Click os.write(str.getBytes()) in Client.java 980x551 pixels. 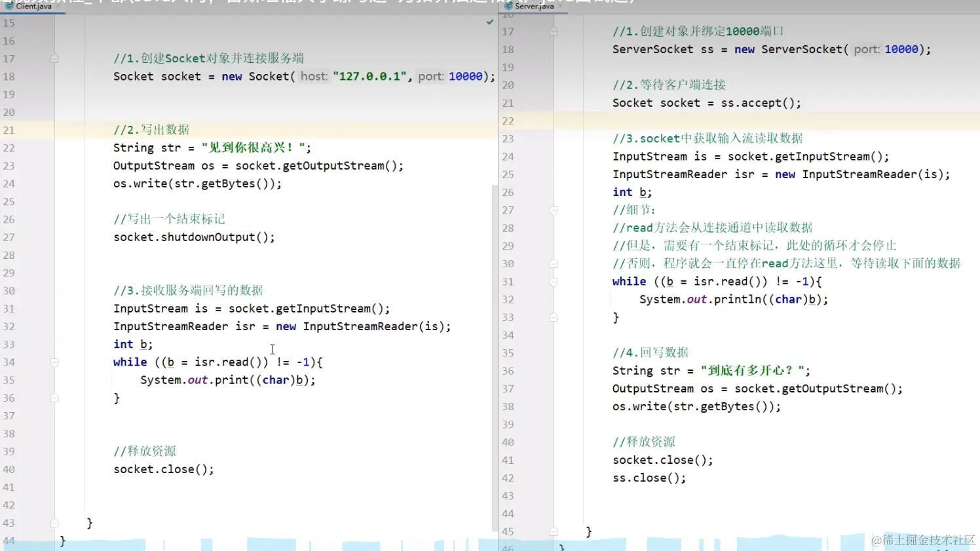(x=197, y=183)
